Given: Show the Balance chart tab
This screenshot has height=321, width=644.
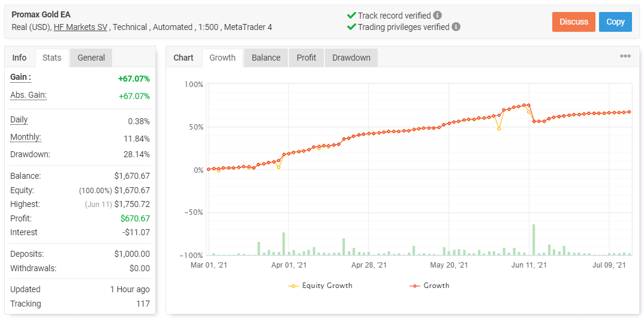Looking at the screenshot, I should [x=266, y=58].
